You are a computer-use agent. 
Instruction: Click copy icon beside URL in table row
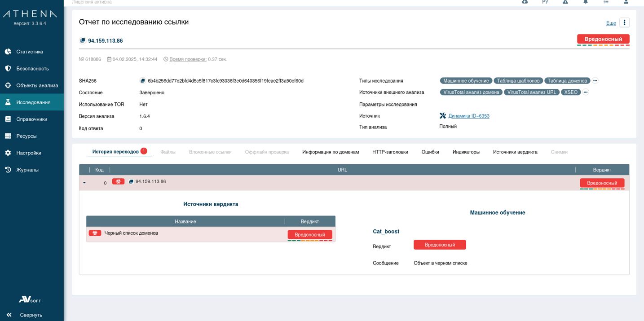pos(131,182)
